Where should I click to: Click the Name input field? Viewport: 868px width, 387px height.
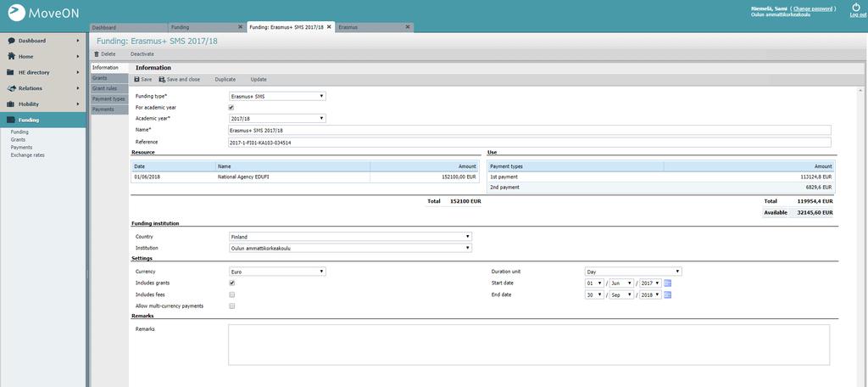coord(530,130)
